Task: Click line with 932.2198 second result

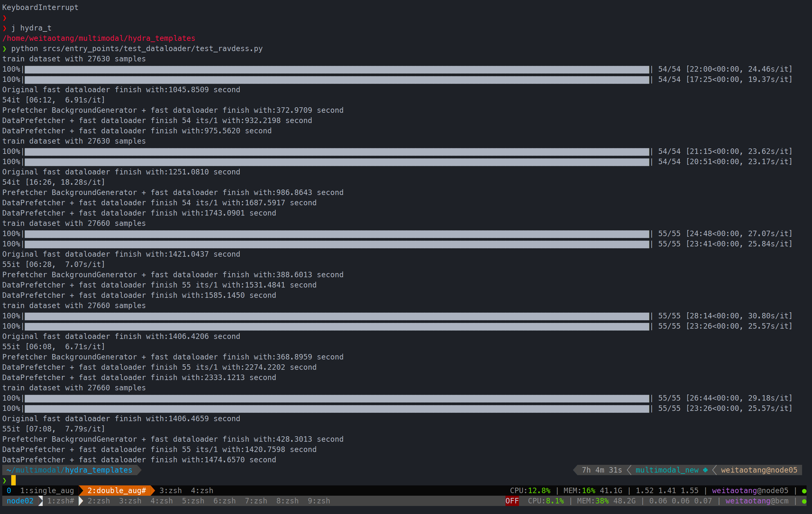Action: tap(157, 120)
